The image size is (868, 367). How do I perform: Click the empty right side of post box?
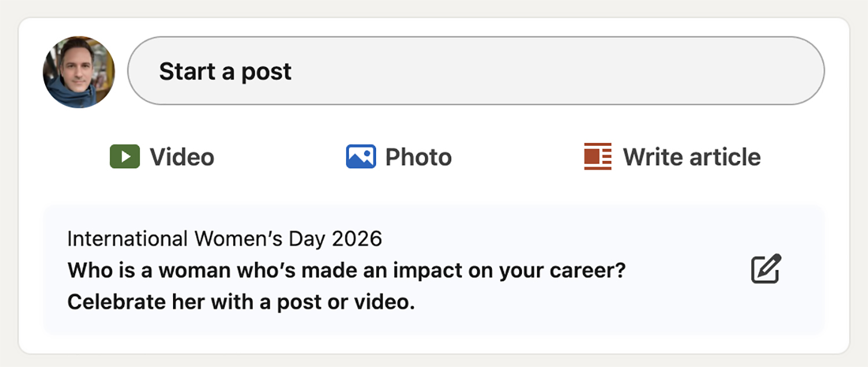click(637, 71)
